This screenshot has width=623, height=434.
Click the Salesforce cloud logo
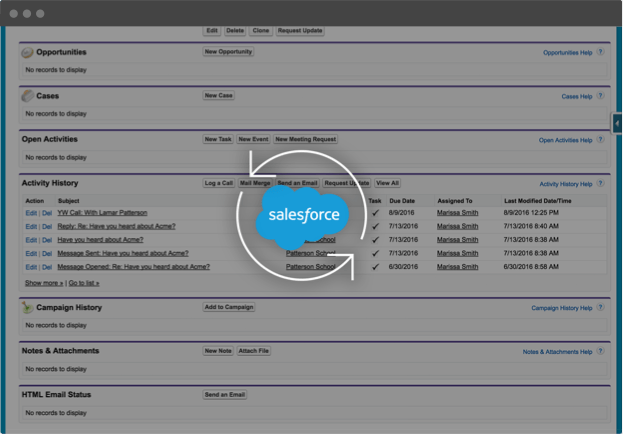(x=303, y=216)
